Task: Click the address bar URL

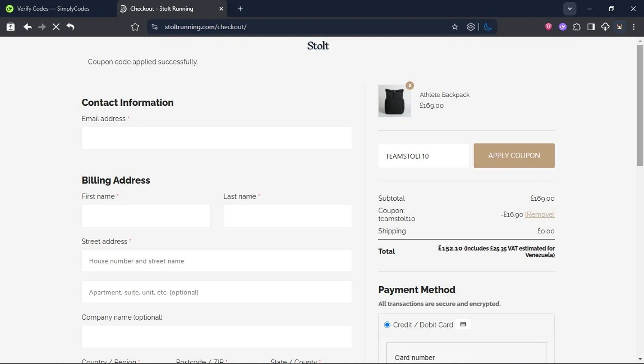Action: [205, 27]
